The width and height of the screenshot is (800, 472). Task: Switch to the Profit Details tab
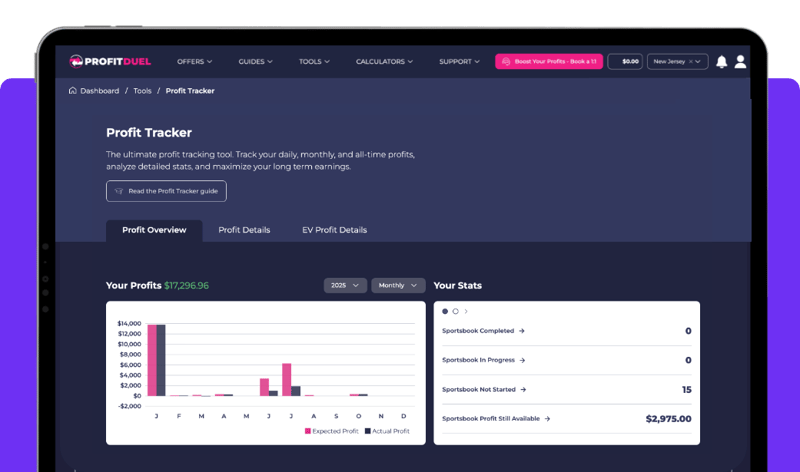[244, 230]
